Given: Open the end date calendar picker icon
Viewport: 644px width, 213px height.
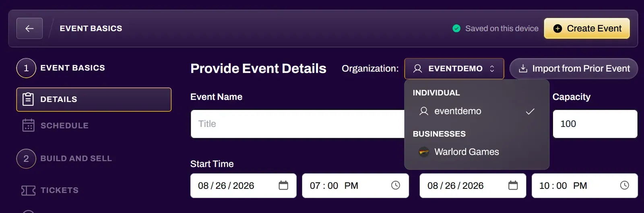Looking at the screenshot, I should click(513, 185).
